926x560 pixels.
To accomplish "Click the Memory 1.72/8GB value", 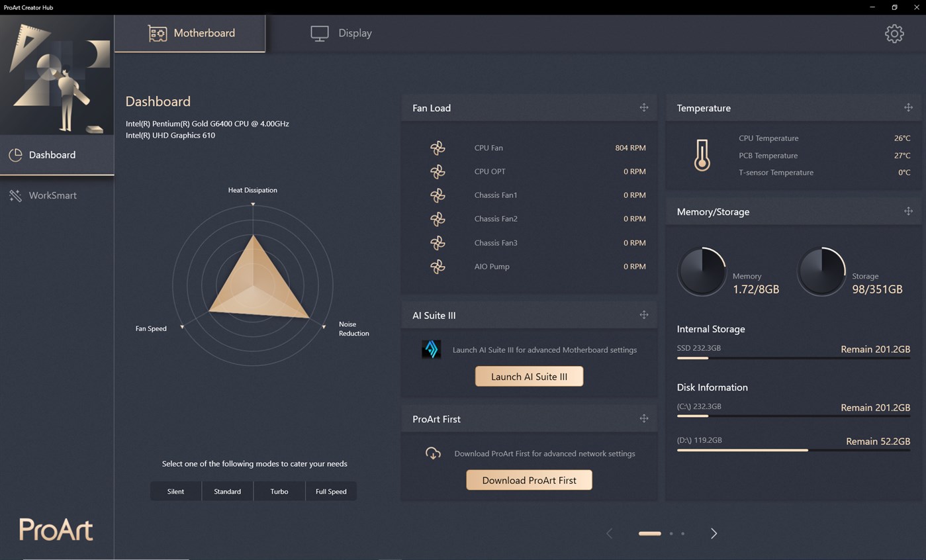I will pyautogui.click(x=756, y=289).
